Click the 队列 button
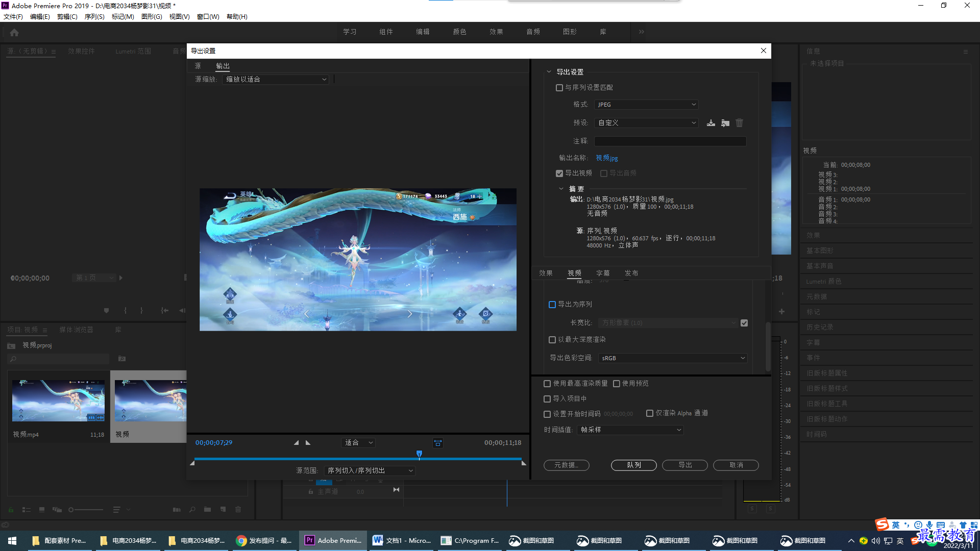Viewport: 980px width, 551px height. [x=634, y=465]
